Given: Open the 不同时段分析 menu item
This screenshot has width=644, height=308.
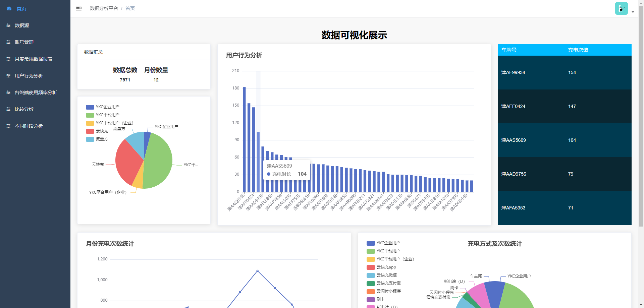Looking at the screenshot, I should (29, 126).
